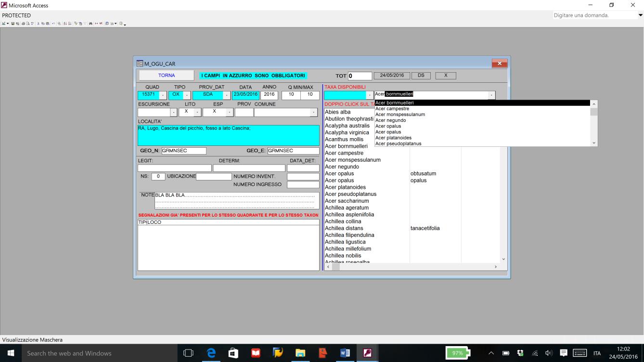Open File Explorer from the taskbar
The width and height of the screenshot is (644, 362).
300,353
